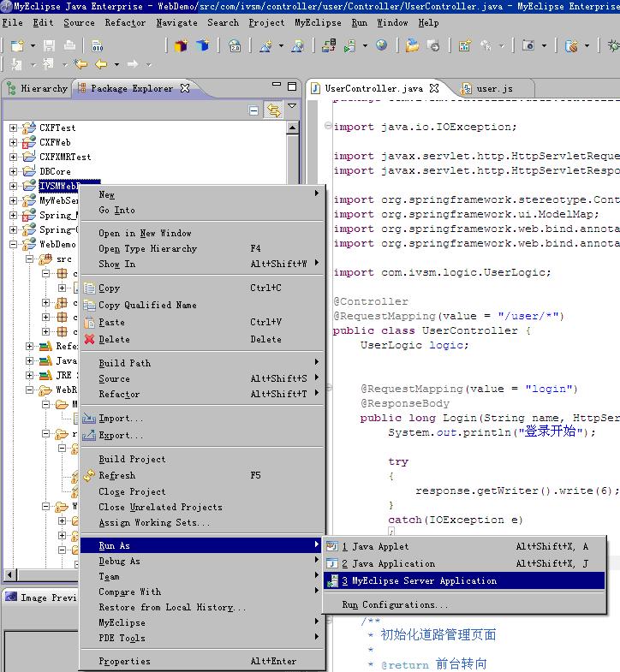
Task: Choose Import... in the context menu
Action: 201,419
